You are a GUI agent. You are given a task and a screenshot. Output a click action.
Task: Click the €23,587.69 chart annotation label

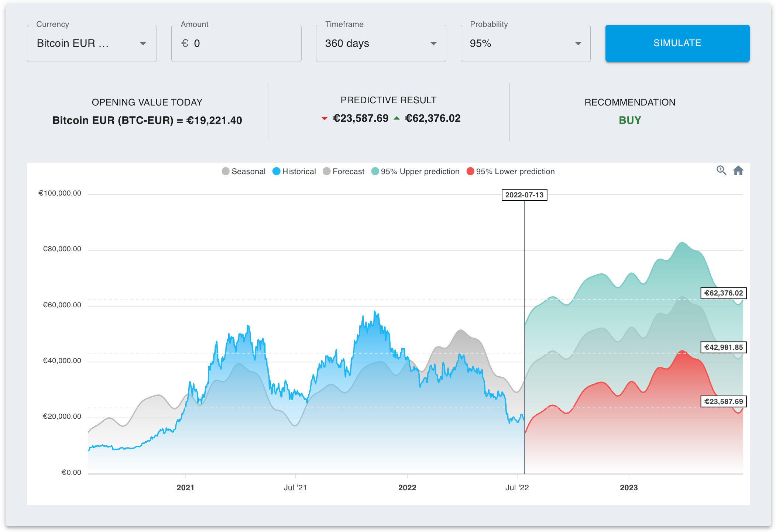724,401
